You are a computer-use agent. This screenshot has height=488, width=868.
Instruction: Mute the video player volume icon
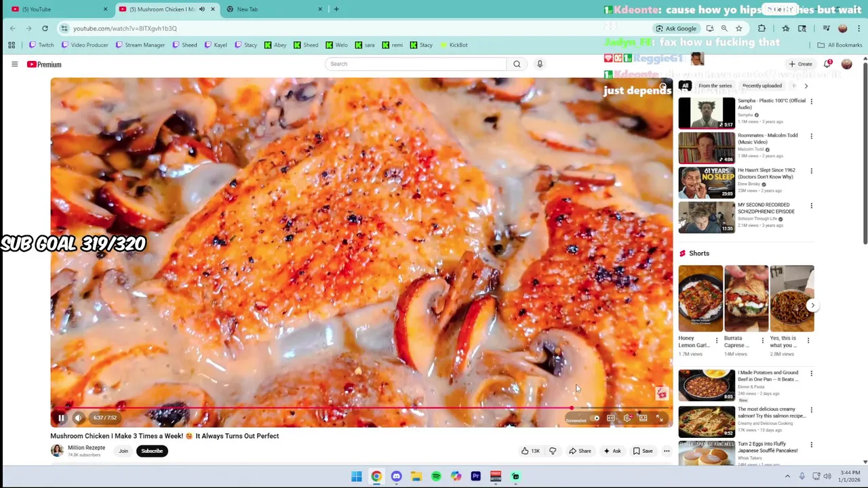(78, 418)
